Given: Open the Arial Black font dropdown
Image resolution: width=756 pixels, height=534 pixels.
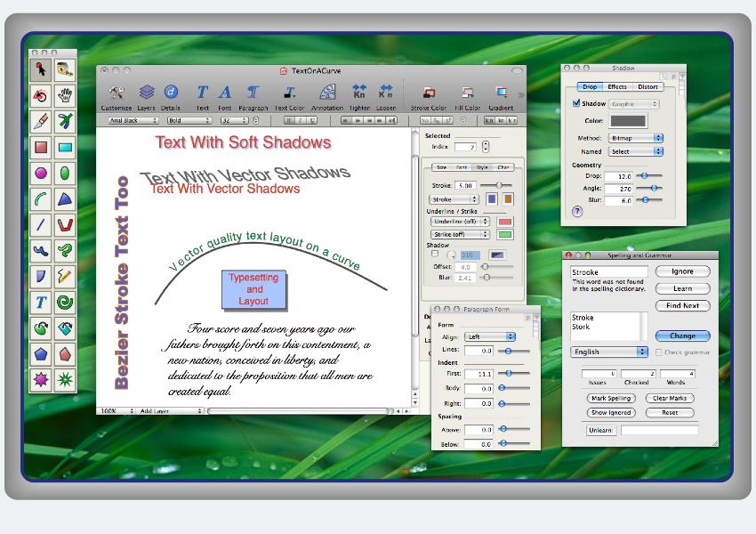Looking at the screenshot, I should pyautogui.click(x=132, y=121).
